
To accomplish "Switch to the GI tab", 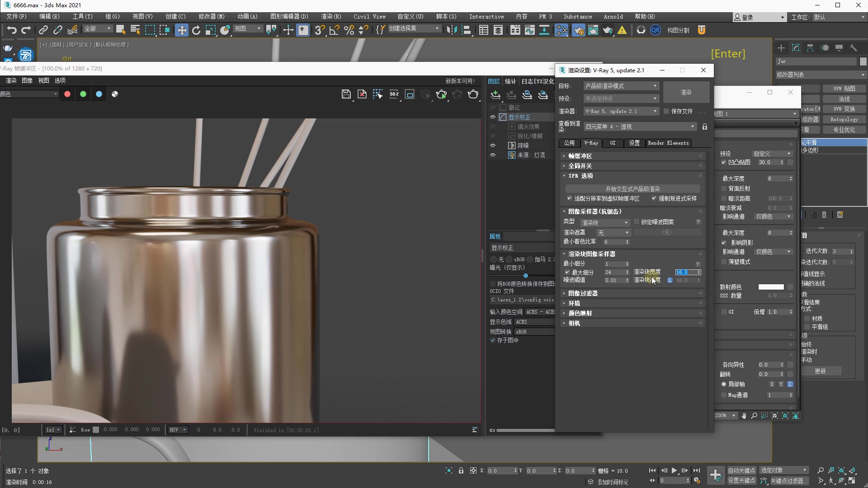I will coord(613,143).
